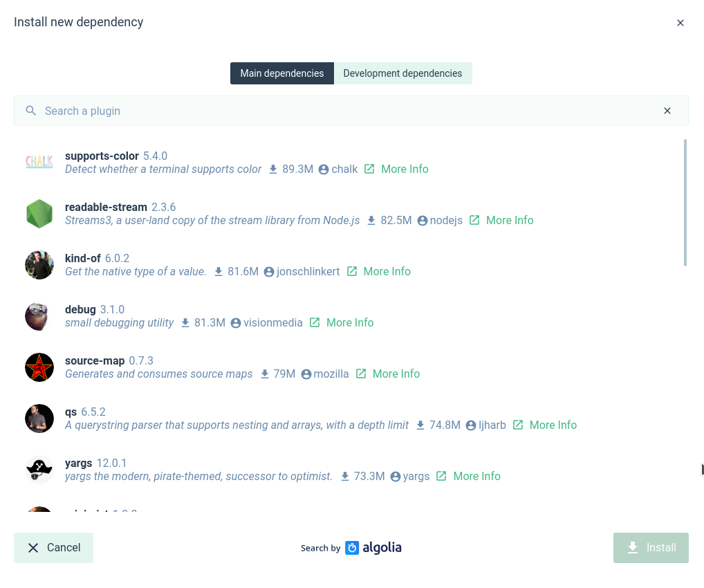Click the Search a plugin field
Image resolution: width=704 pixels, height=588 pixels.
[351, 111]
